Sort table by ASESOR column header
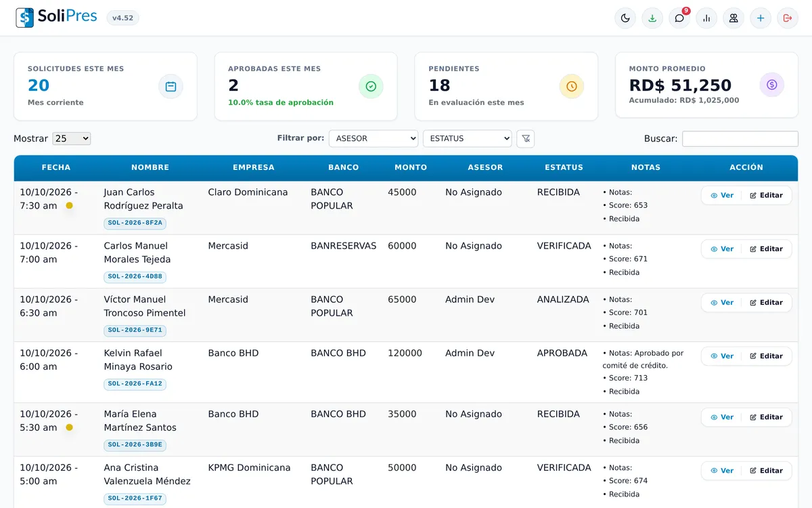 pos(486,167)
